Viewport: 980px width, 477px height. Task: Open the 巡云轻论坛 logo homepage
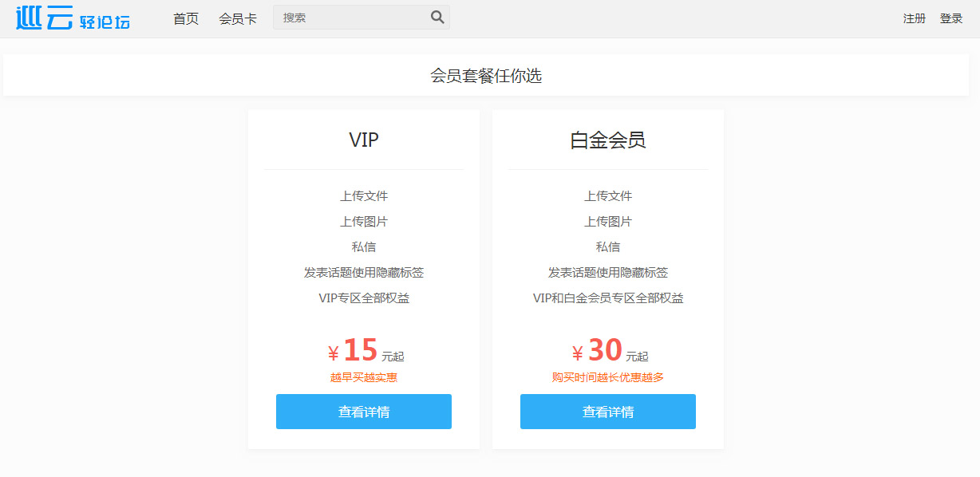coord(73,18)
